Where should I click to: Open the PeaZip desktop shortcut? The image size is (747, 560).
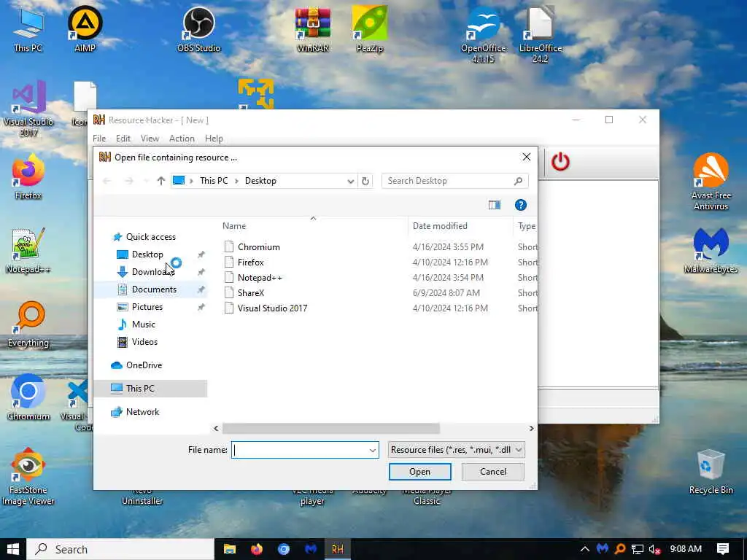click(370, 28)
